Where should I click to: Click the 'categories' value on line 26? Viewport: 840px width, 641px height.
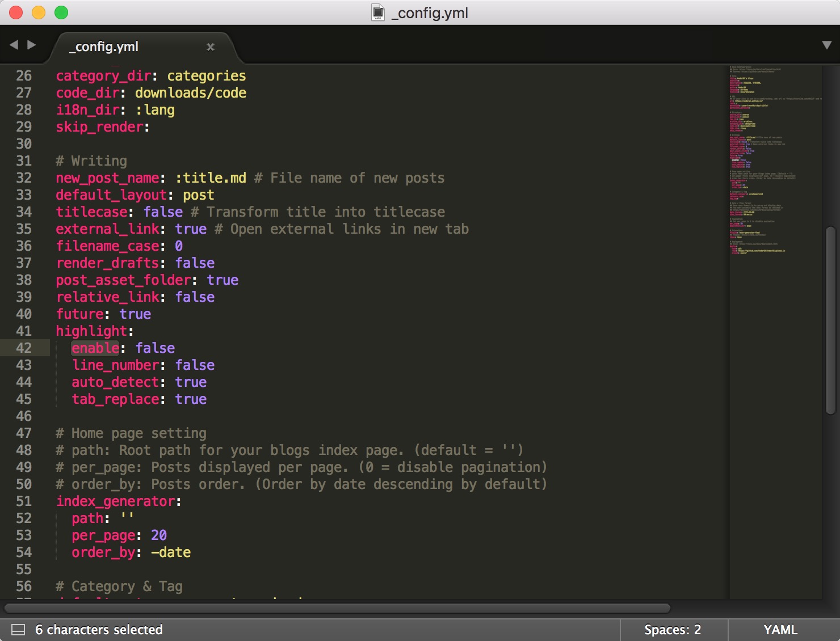(x=207, y=75)
